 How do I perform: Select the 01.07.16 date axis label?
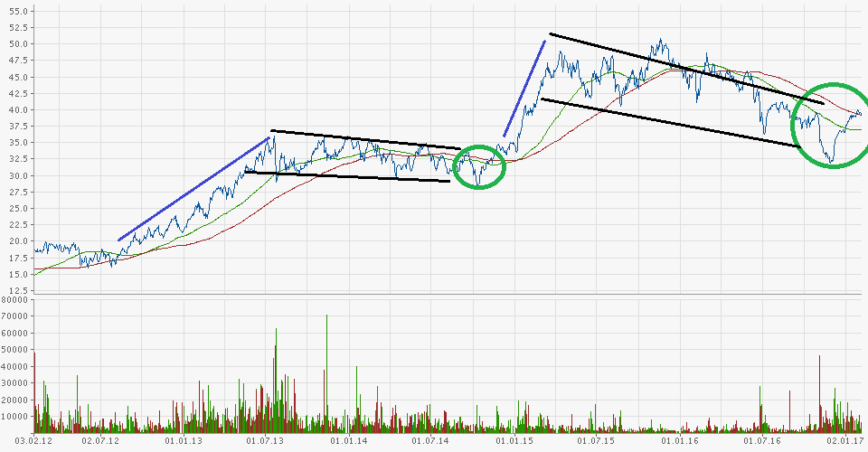761,441
